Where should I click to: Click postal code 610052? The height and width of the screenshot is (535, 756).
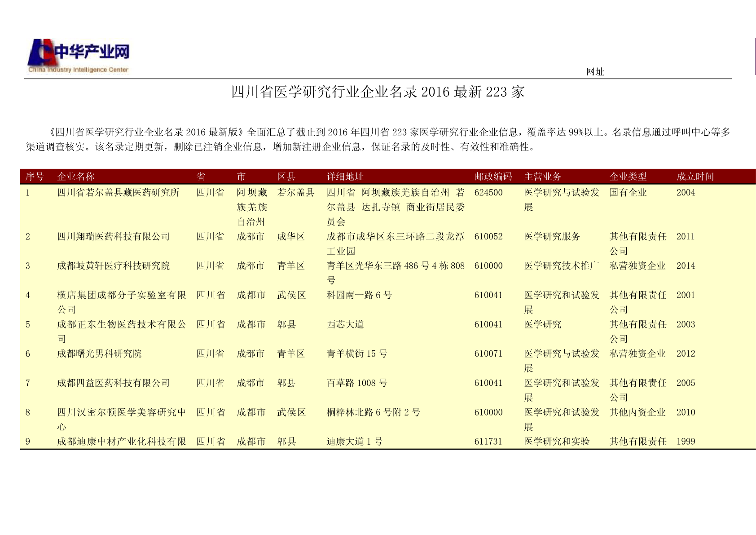(x=488, y=237)
